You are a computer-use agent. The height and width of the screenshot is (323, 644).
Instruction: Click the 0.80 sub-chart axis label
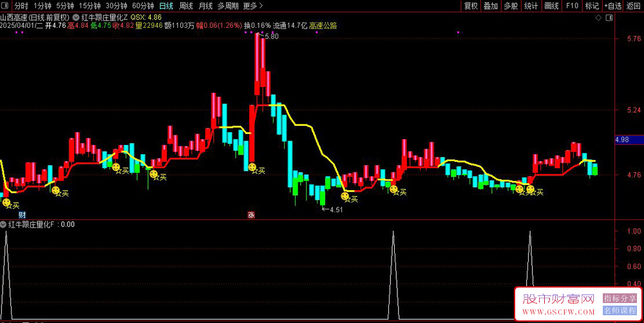click(634, 249)
